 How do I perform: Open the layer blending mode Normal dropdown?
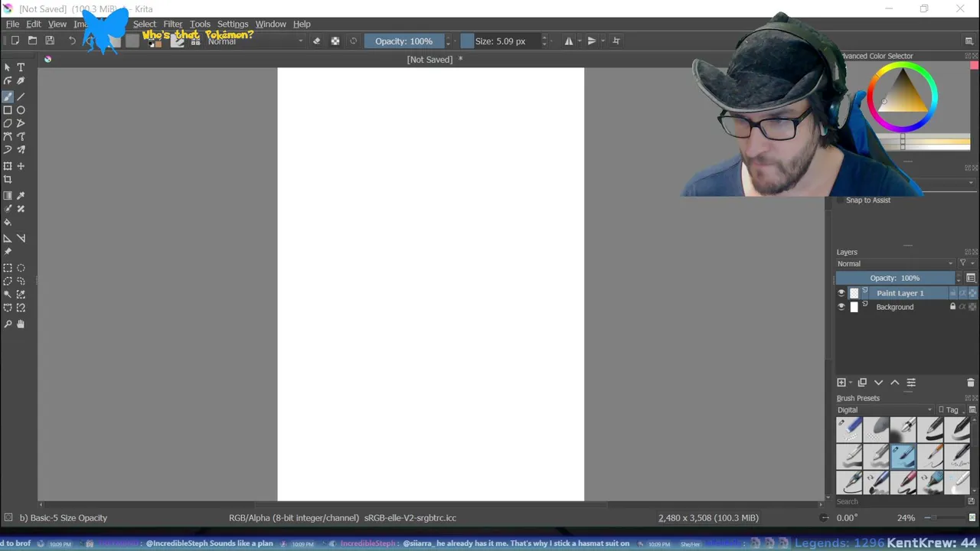coord(895,264)
